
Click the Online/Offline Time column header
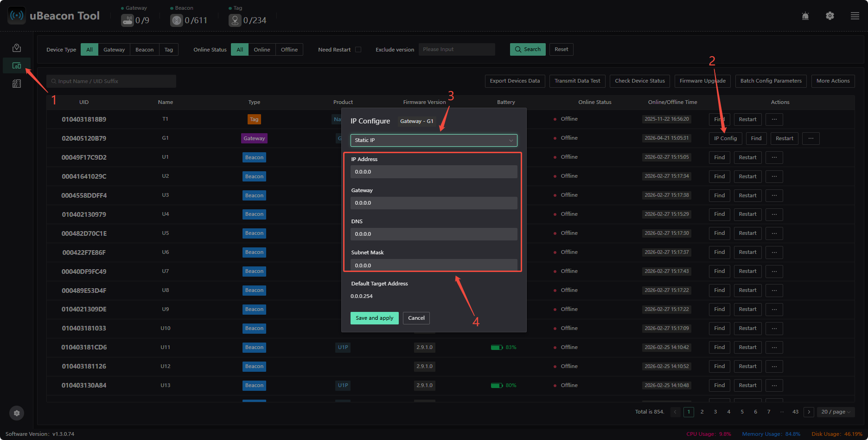coord(672,102)
